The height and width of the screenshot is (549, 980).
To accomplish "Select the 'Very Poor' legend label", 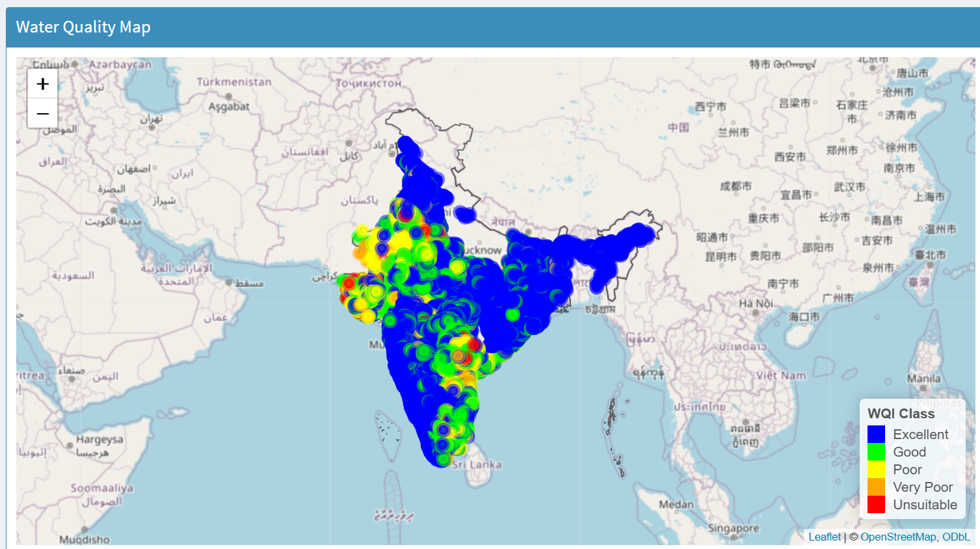I will click(923, 487).
